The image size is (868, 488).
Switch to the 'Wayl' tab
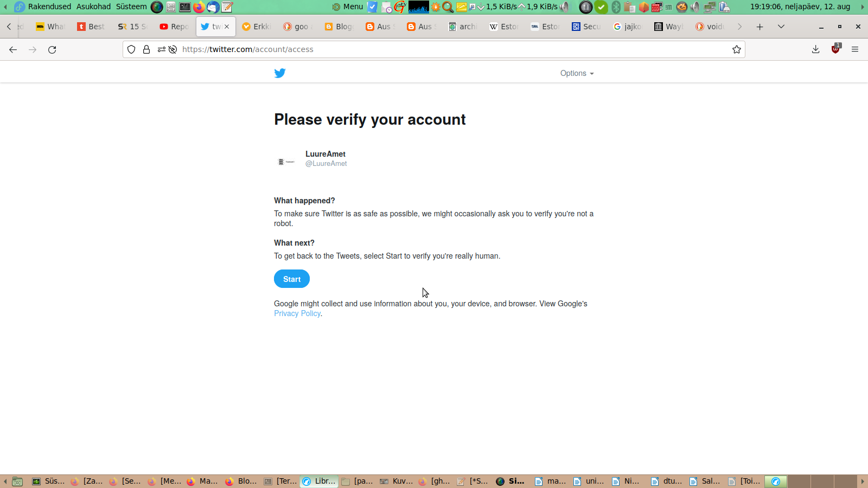(668, 27)
